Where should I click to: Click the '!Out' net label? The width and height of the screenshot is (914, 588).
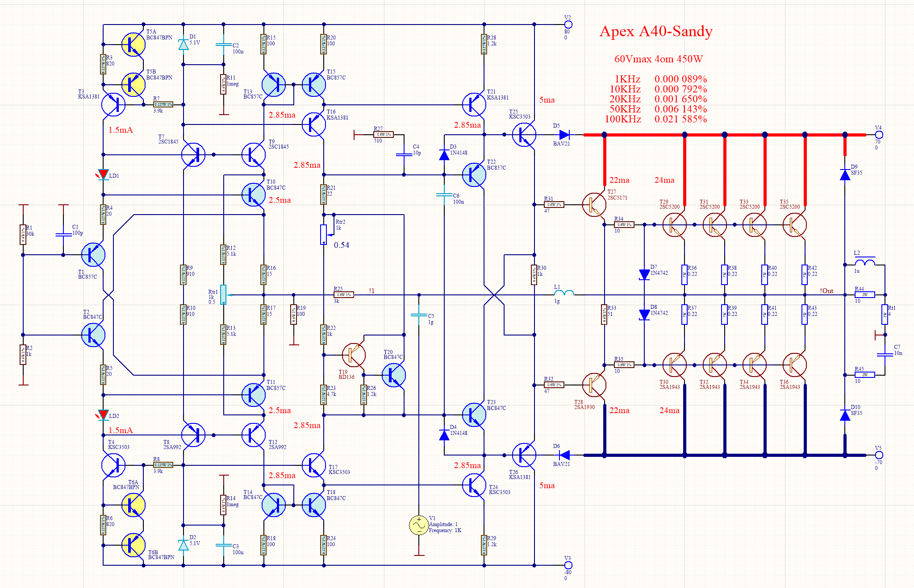pos(826,291)
